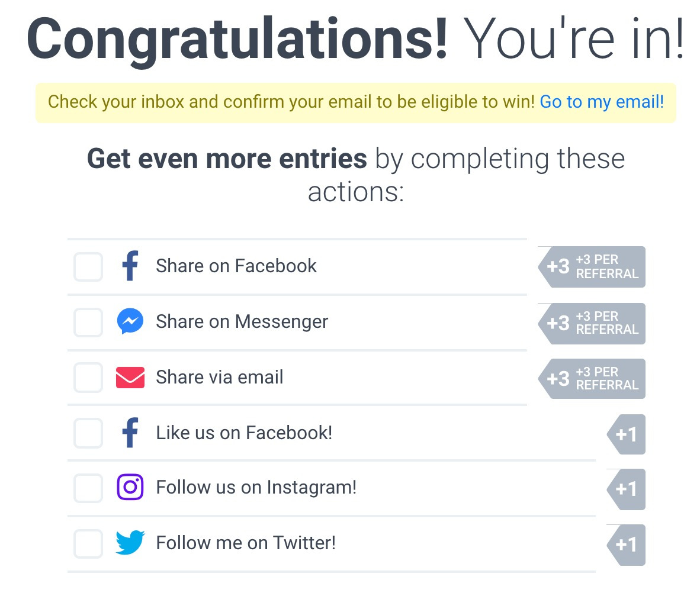Click the Instagram camera icon
This screenshot has width=700, height=593.
[x=130, y=487]
